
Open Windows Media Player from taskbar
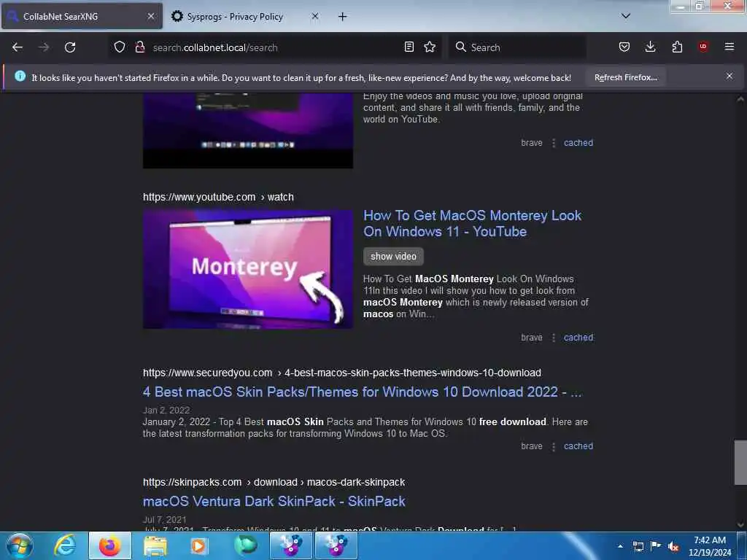click(199, 546)
